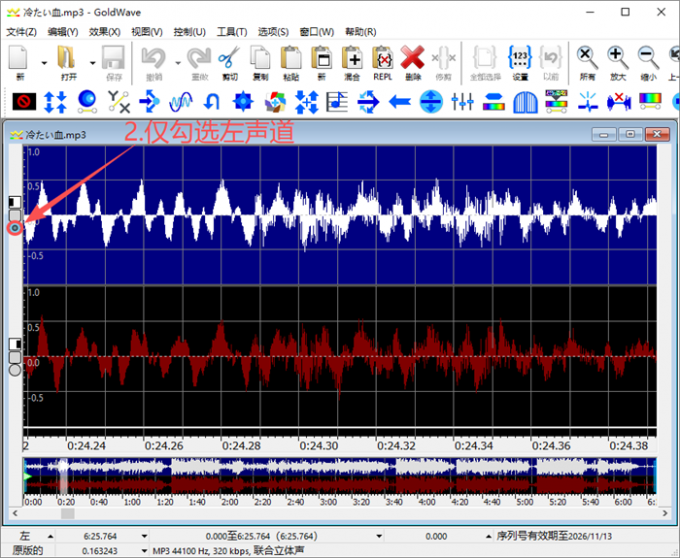
Task: Click the blue U-turn reverse effect icon
Action: point(212,102)
